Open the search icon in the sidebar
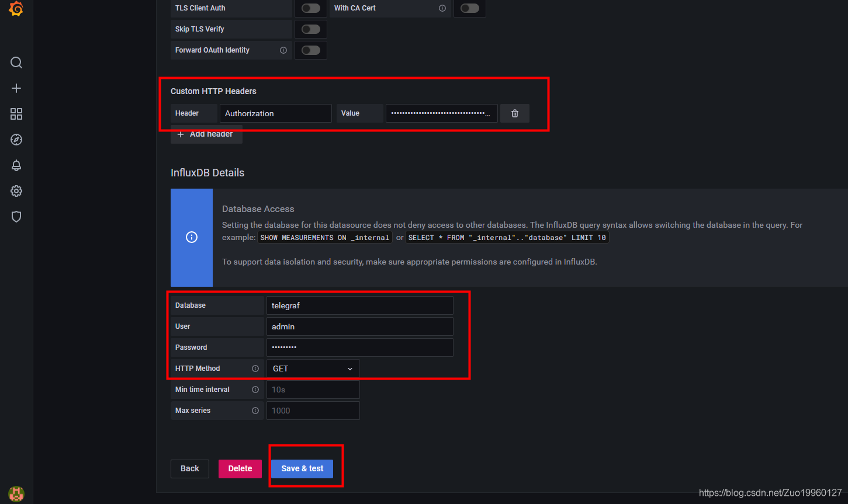848x504 pixels. [16, 62]
